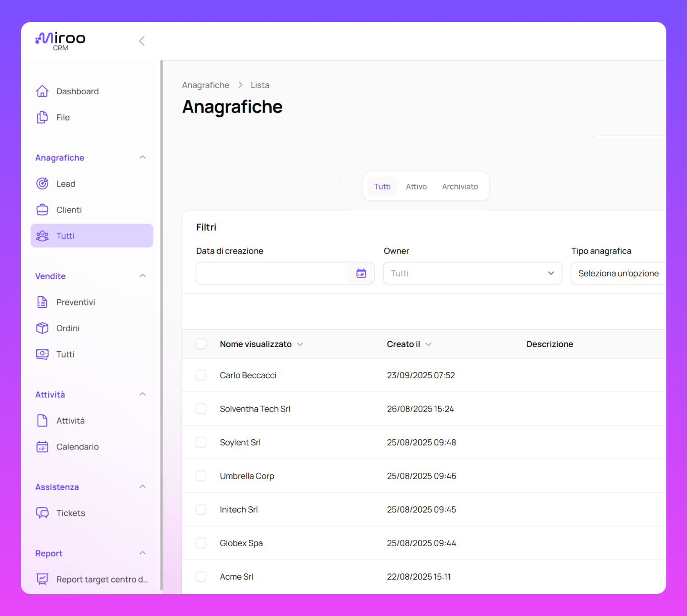Viewport: 687px width, 616px height.
Task: Select the Umbrella Corp row checkbox
Action: [x=201, y=476]
